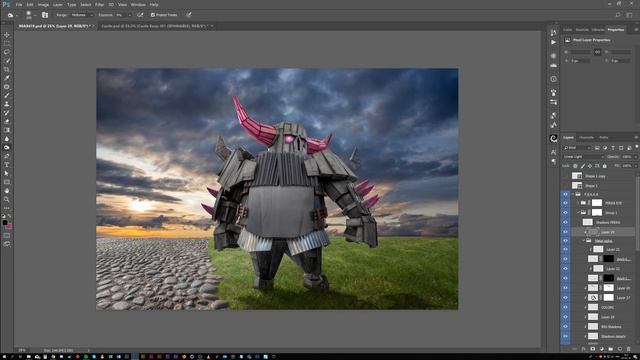Image resolution: width=640 pixels, height=360 pixels.
Task: Select the Blur tool
Action: point(7,139)
